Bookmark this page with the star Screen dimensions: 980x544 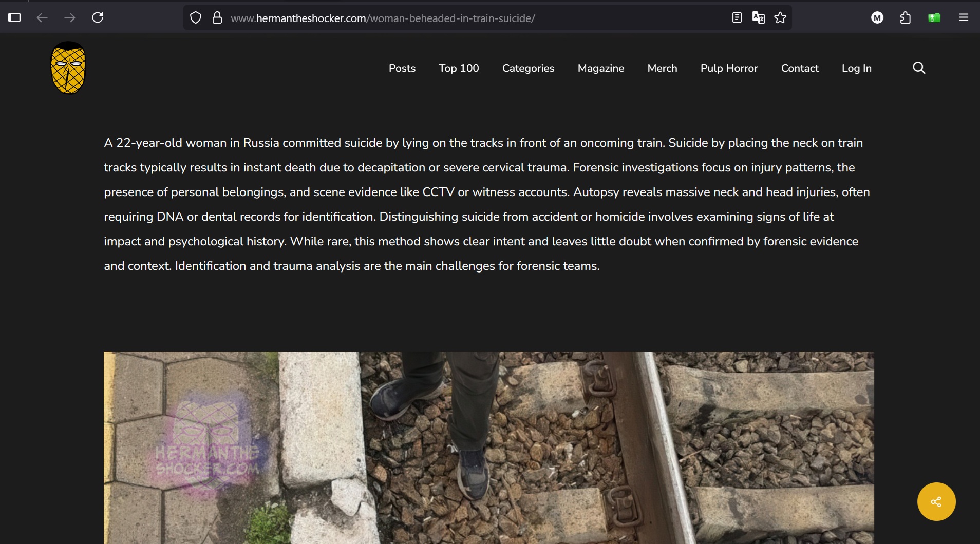pos(780,18)
